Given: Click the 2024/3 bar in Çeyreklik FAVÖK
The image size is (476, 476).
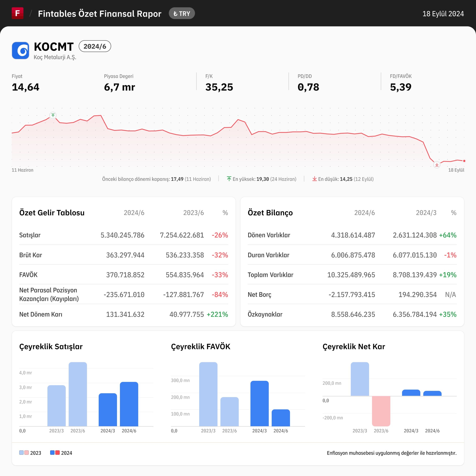Looking at the screenshot, I should click(x=259, y=403).
